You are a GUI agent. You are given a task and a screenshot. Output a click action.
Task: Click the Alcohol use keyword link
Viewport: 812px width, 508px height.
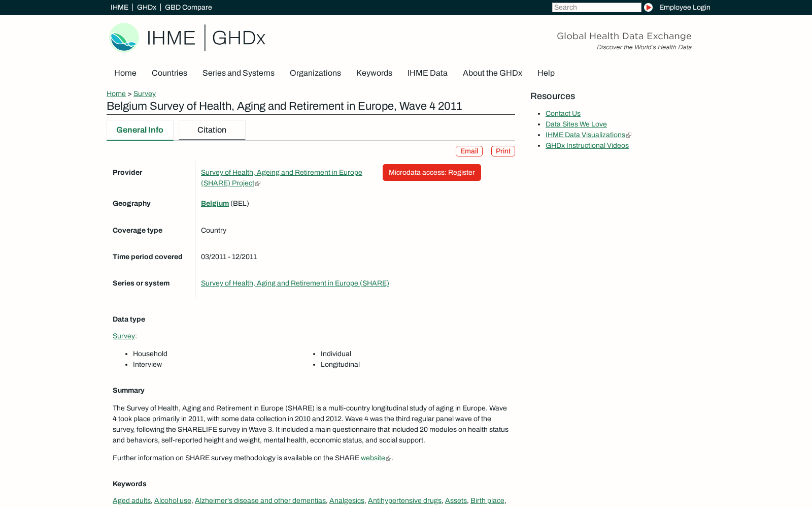click(x=173, y=501)
